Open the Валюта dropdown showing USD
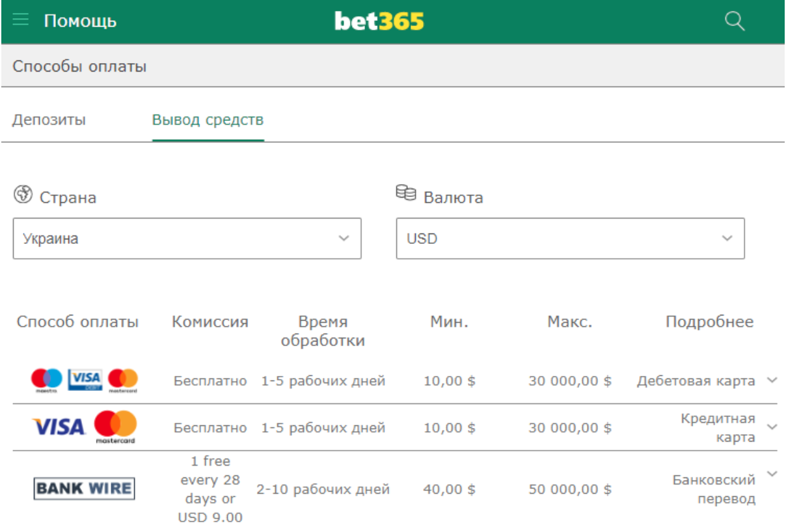786x532 pixels. (x=570, y=239)
